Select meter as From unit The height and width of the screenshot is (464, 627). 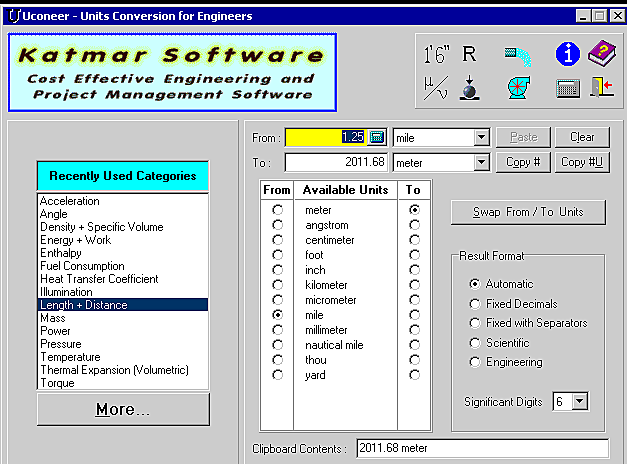pyautogui.click(x=278, y=210)
